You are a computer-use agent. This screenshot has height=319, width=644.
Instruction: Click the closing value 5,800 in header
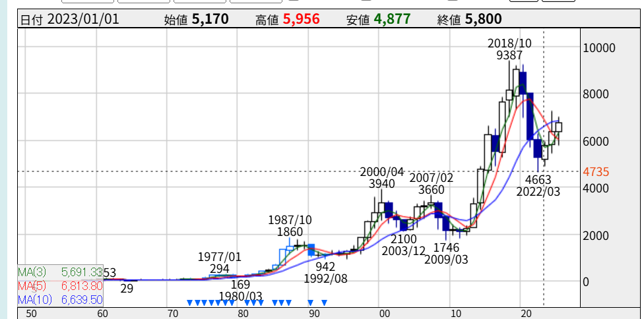(483, 18)
